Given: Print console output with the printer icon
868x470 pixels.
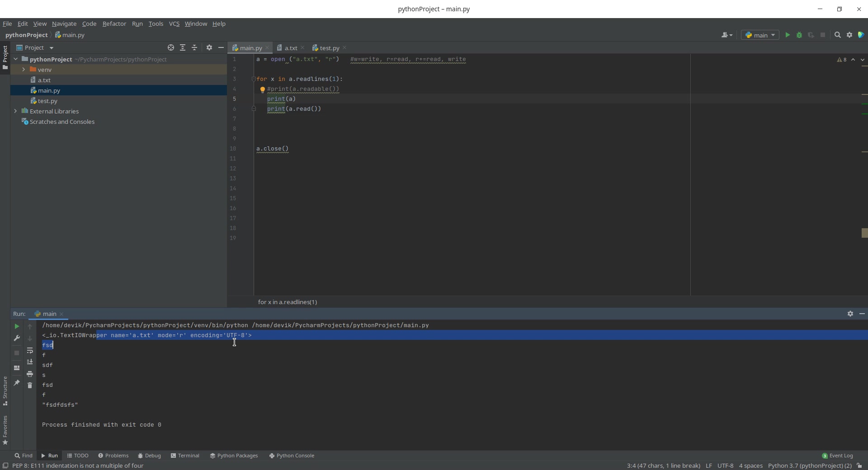Looking at the screenshot, I should 30,374.
